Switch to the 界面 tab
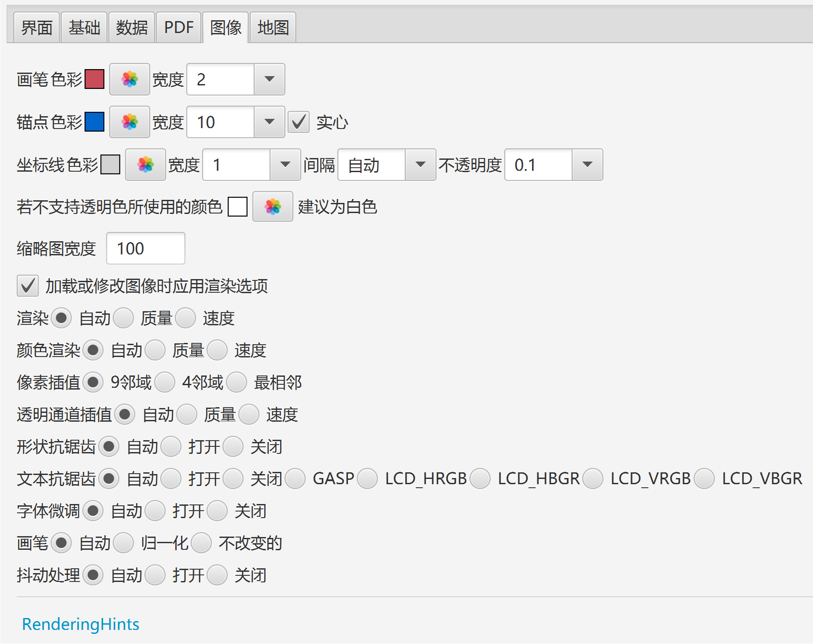The height and width of the screenshot is (644, 813). [37, 28]
